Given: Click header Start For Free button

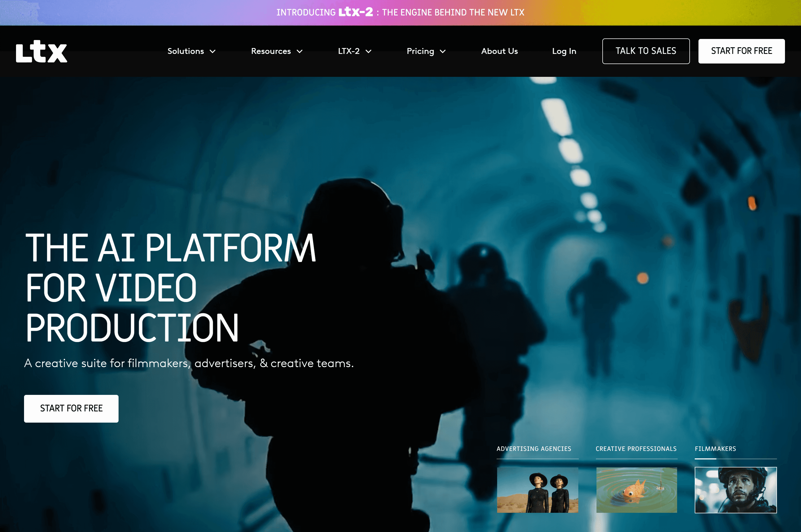Looking at the screenshot, I should (741, 51).
